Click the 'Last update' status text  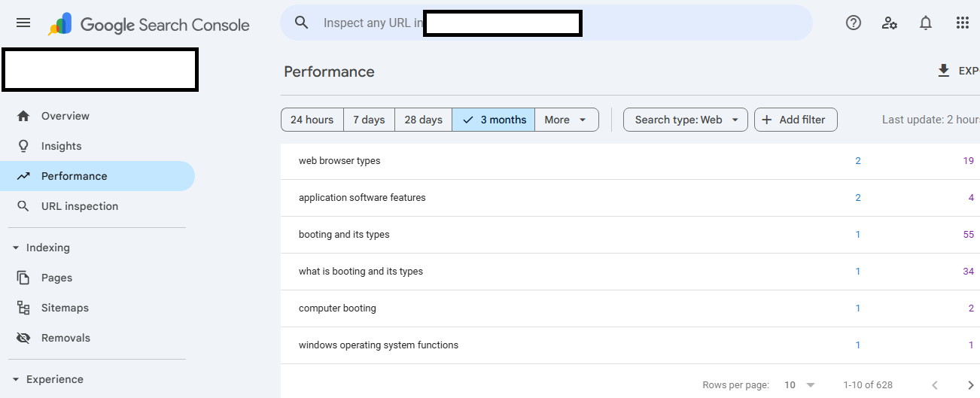[931, 120]
